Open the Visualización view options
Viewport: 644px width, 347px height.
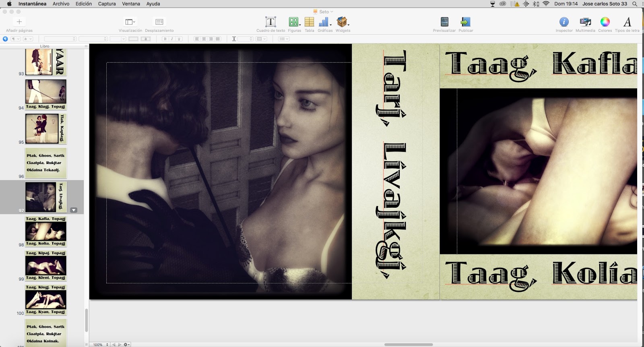130,22
